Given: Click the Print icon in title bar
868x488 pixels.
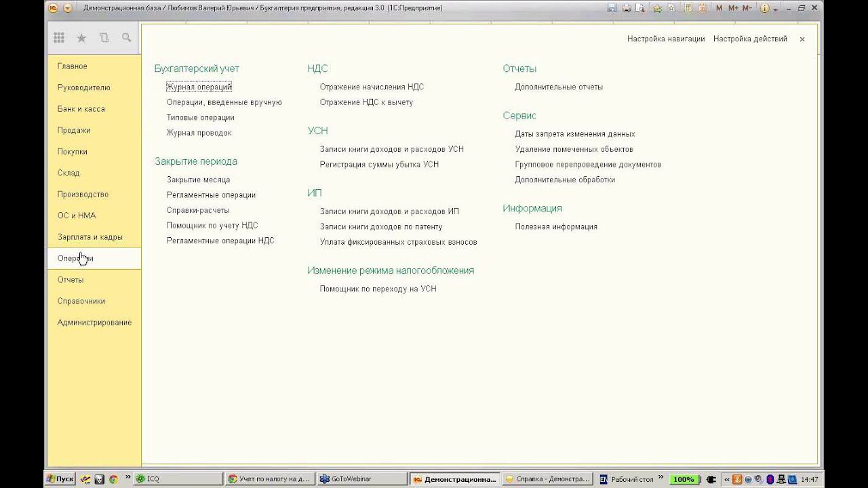Looking at the screenshot, I should click(x=627, y=8).
